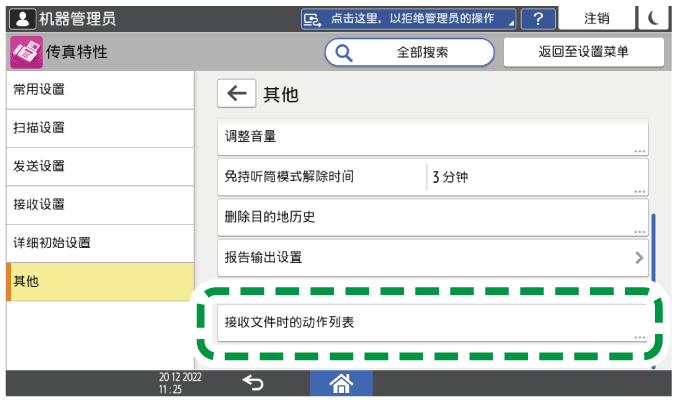Image resolution: width=675 pixels, height=400 pixels.
Task: Open help with the question mark icon
Action: click(539, 19)
